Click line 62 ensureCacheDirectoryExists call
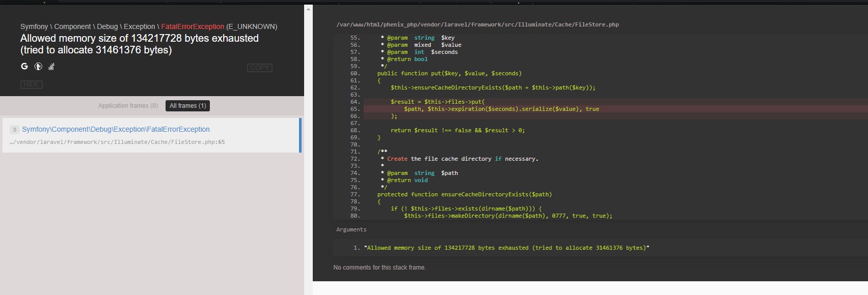The height and width of the screenshot is (295, 868). (493, 87)
